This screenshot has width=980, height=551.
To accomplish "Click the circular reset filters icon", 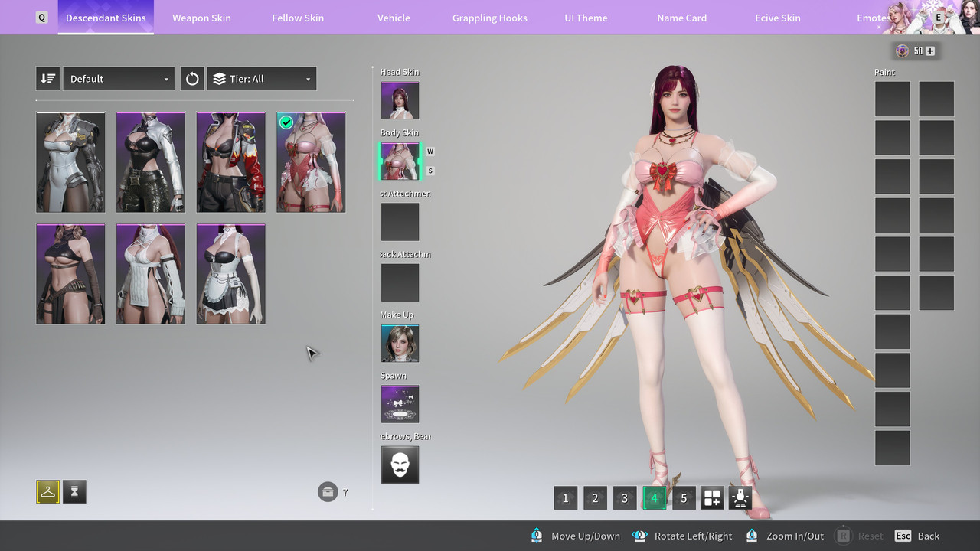I will tap(192, 79).
